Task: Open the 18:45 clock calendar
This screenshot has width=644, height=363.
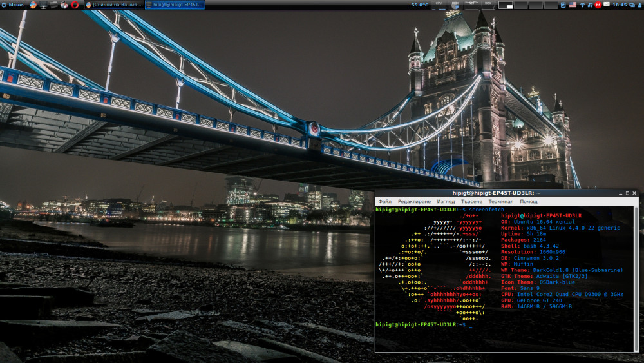Action: coord(620,5)
